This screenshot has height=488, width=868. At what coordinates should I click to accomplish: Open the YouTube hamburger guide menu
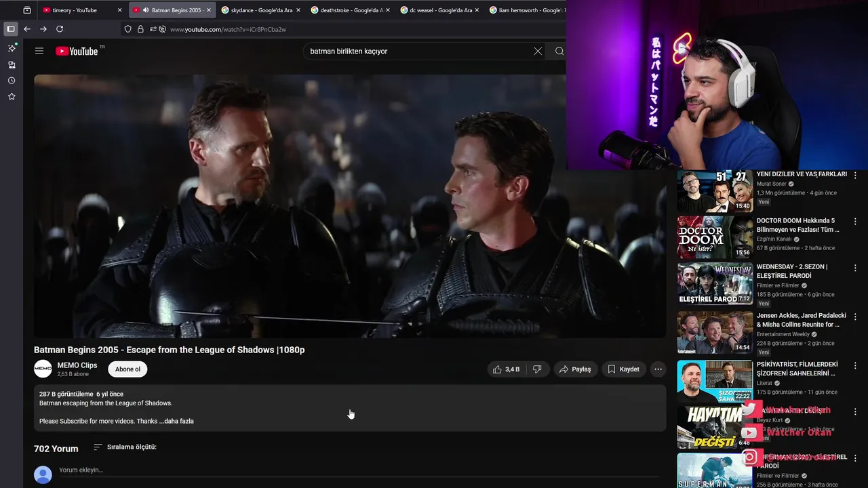(39, 51)
